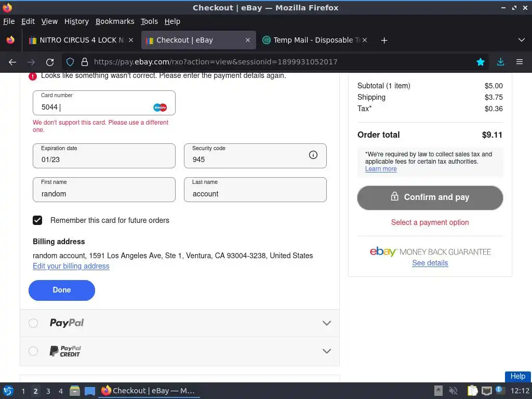Screen dimensions: 532x399
Task: Switch to workspace 3 in taskbar
Action: click(x=48, y=391)
